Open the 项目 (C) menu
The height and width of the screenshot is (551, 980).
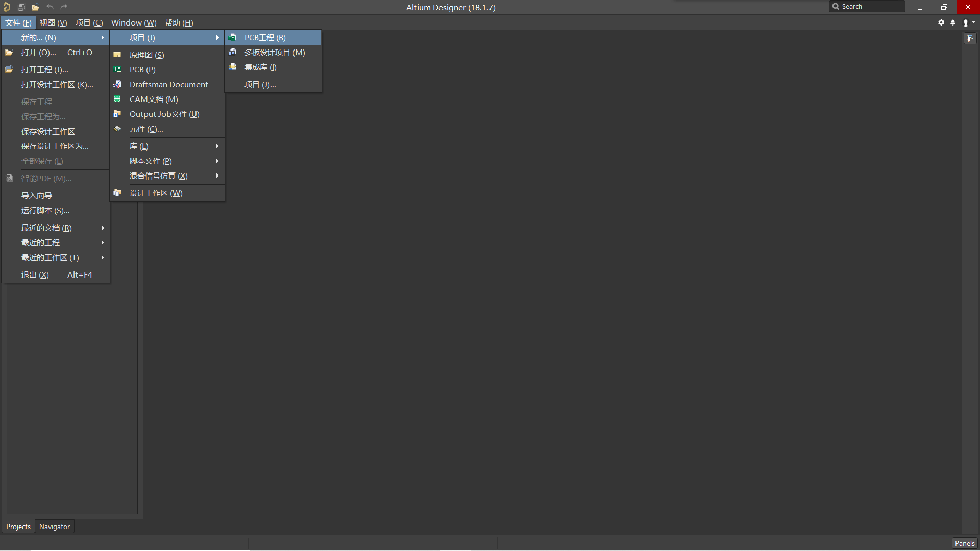89,22
